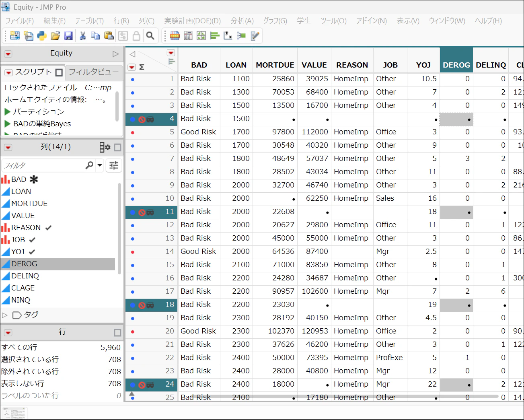Click the 選択されている行 count row
Image resolution: width=524 pixels, height=420 pixels.
61,359
